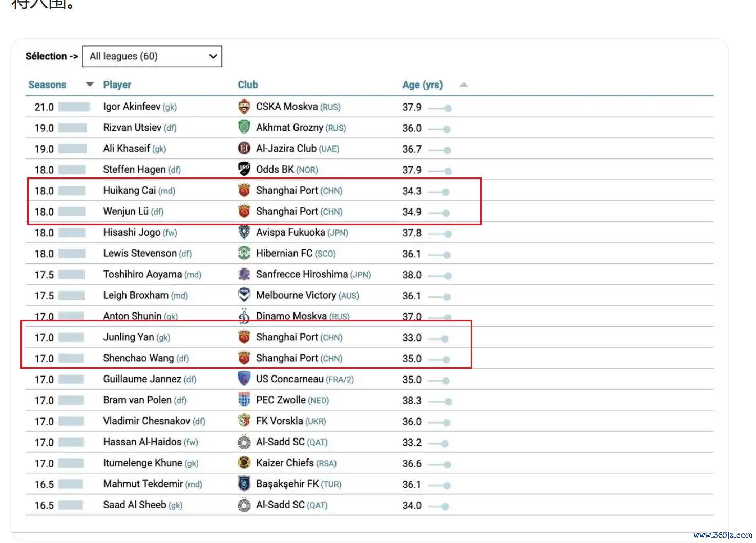
Task: Click the Başakşehir FK club crest
Action: click(x=244, y=484)
